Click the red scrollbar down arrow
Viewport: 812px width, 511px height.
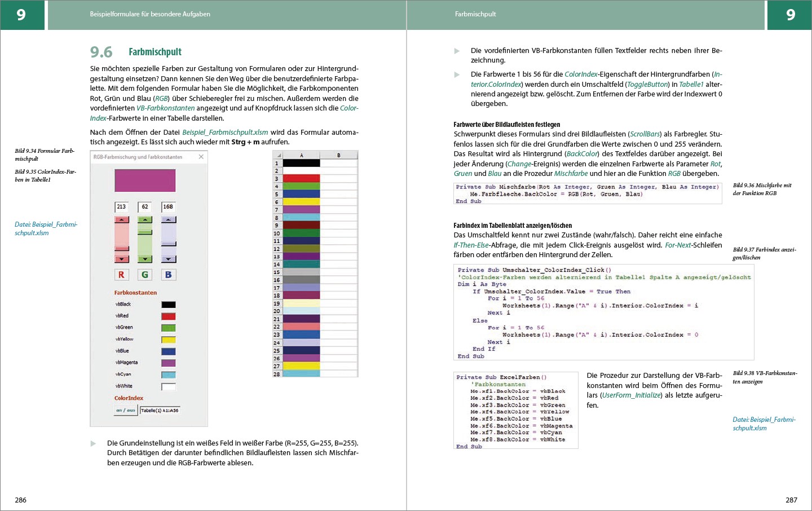pyautogui.click(x=122, y=259)
